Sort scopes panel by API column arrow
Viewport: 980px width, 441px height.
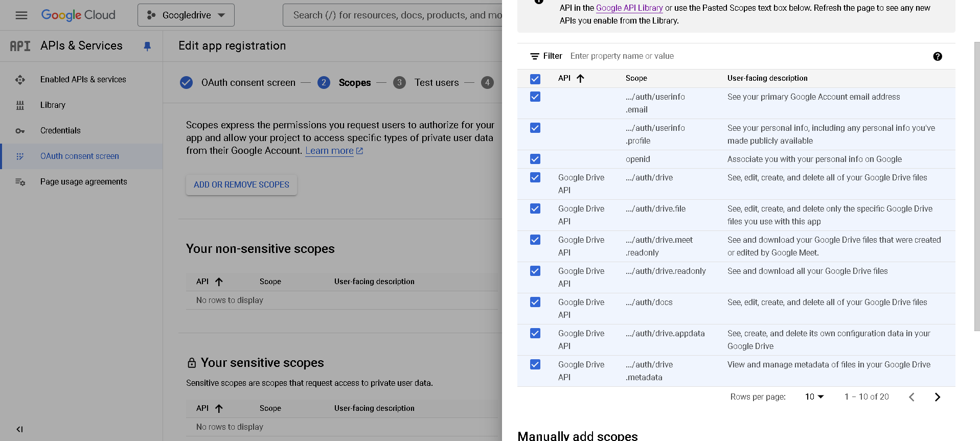point(580,78)
